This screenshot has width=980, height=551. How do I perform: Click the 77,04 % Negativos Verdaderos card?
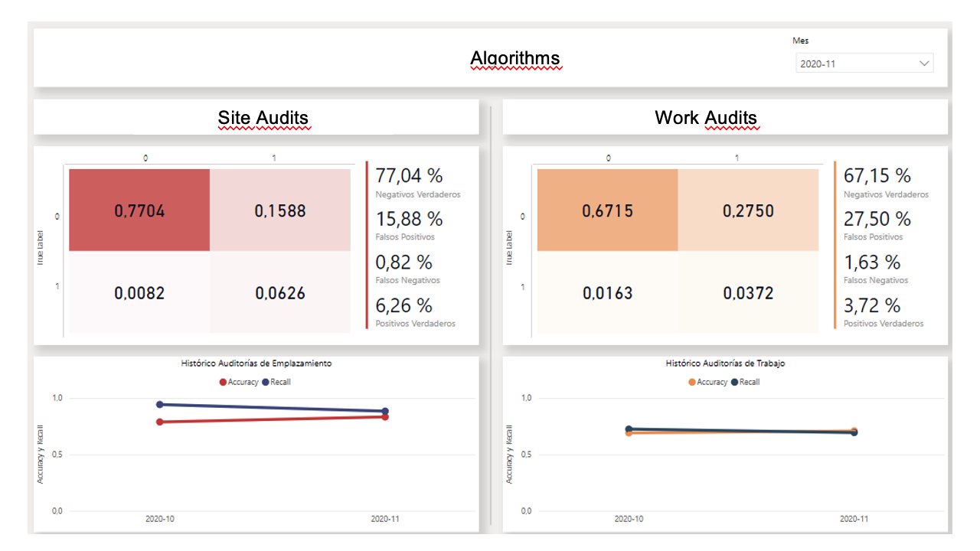point(418,182)
